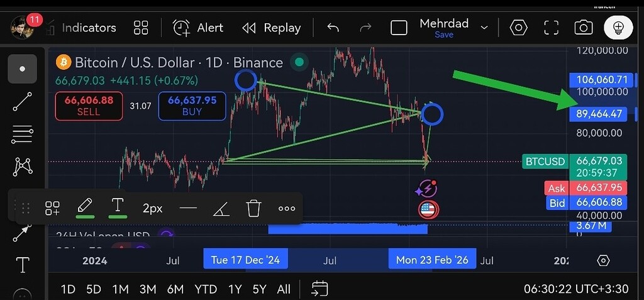Image resolution: width=644 pixels, height=300 pixels.
Task: Select the horizontal lines Fib tool
Action: [x=22, y=135]
